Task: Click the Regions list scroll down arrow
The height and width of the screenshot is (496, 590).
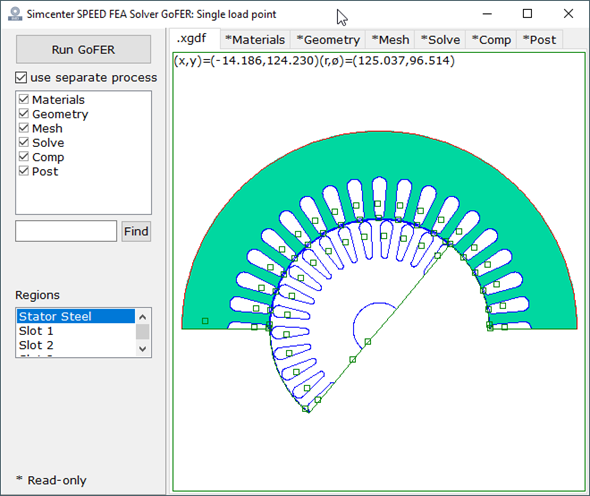Action: pyautogui.click(x=143, y=349)
